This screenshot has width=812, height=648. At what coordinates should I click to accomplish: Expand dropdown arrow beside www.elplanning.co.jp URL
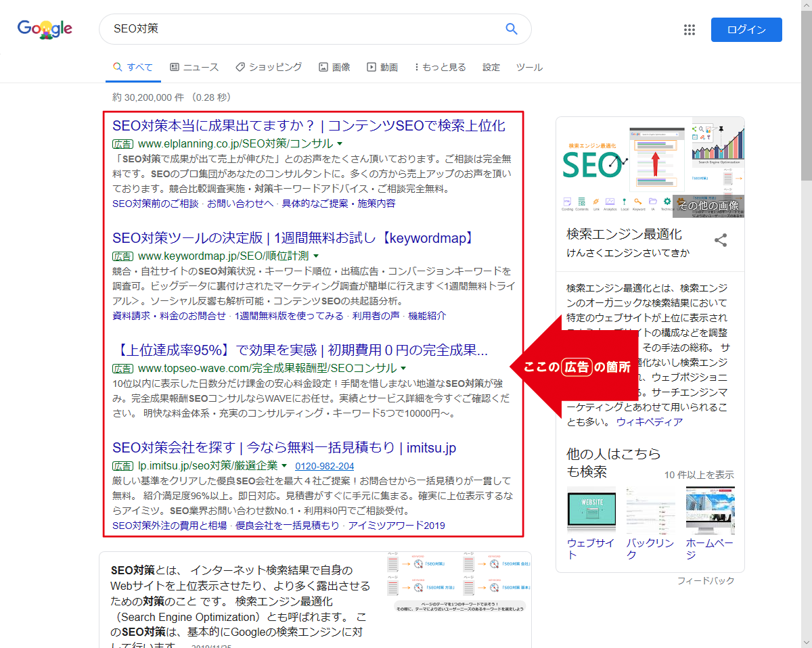click(340, 144)
